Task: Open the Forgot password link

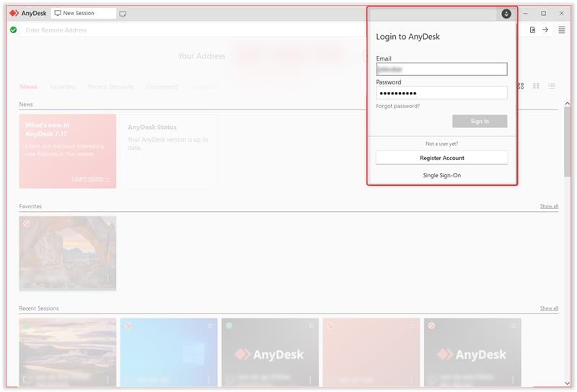Action: 397,106
